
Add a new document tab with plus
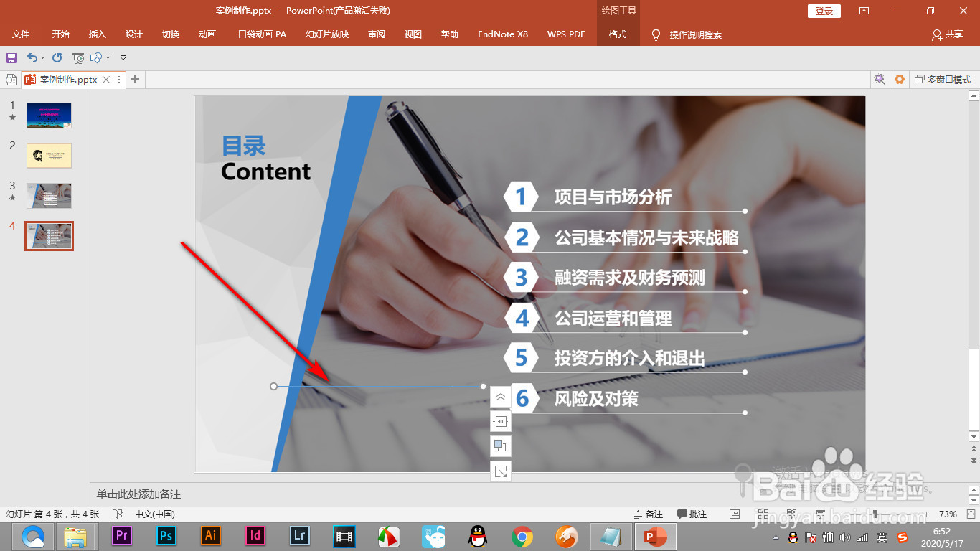(x=134, y=80)
